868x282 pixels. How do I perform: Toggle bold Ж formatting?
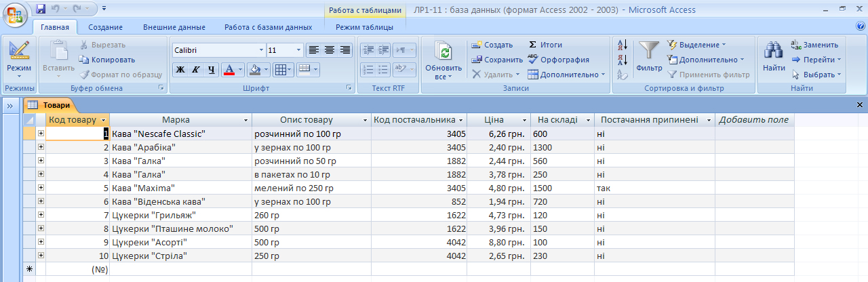point(180,69)
